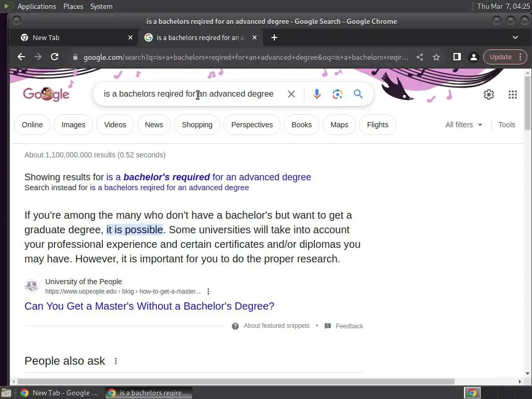Open Chrome side panel icon
The image size is (532, 399).
coord(457,57)
